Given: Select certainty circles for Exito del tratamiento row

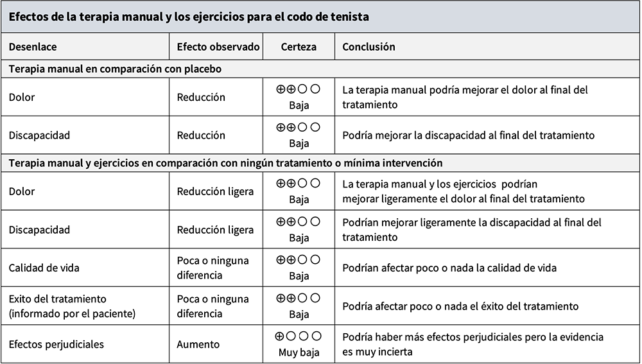Looking at the screenshot, I should [x=299, y=298].
